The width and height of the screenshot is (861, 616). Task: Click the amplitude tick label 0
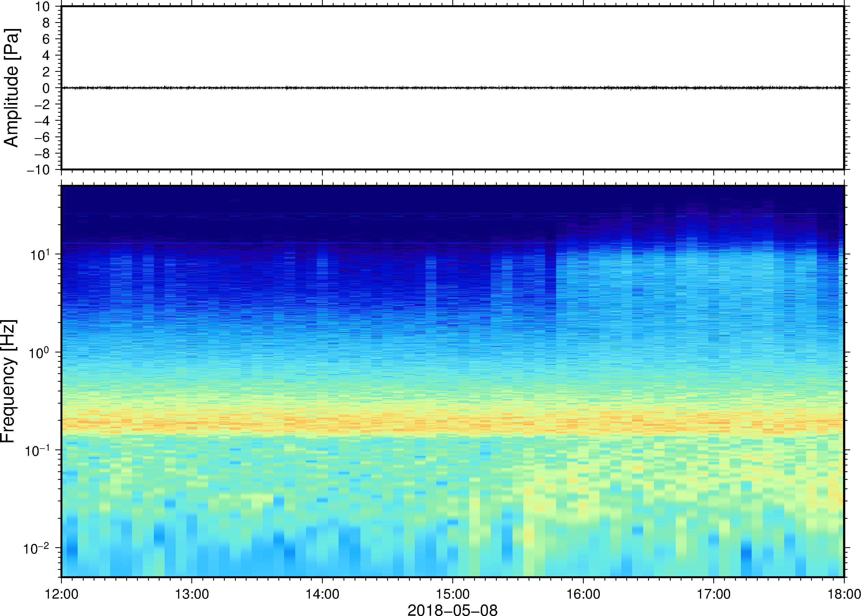point(46,88)
